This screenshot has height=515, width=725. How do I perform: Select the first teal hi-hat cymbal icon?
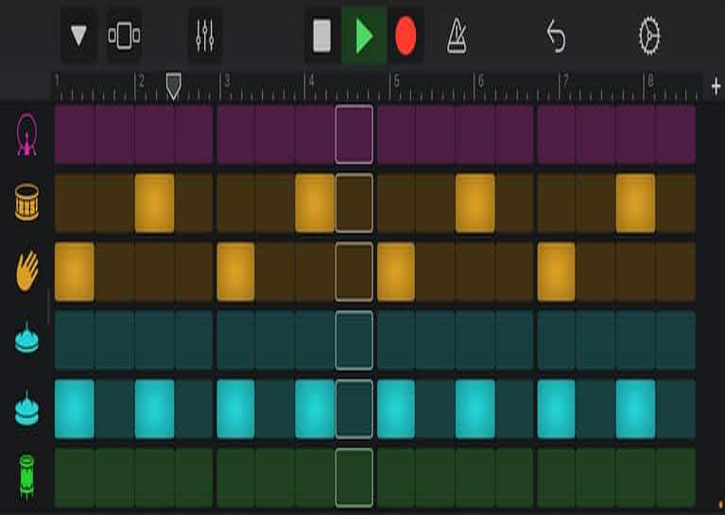[x=25, y=340]
